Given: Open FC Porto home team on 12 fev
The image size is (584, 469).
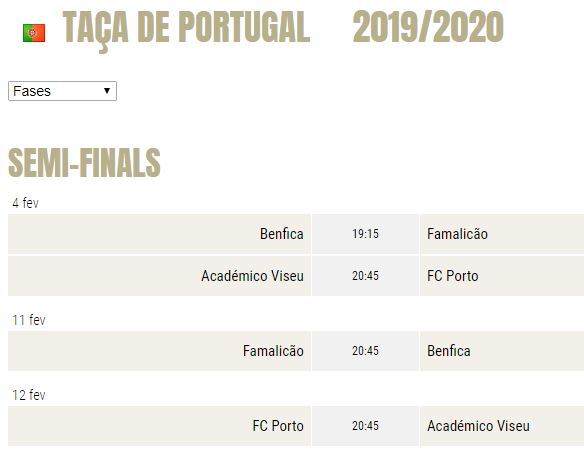Looking at the screenshot, I should click(278, 426).
